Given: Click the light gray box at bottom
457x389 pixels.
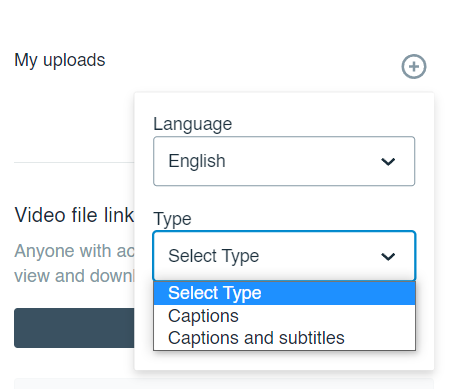Looking at the screenshot, I should point(224,384).
